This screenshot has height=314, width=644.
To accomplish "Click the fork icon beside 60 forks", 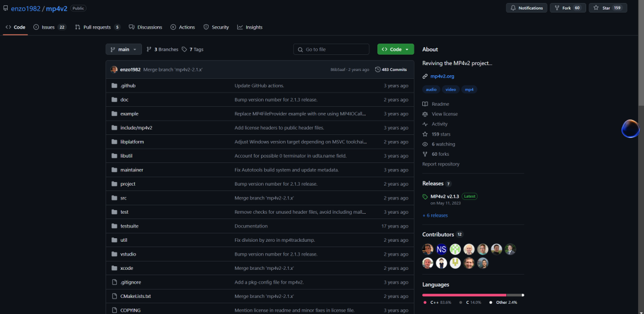I will coord(425,154).
